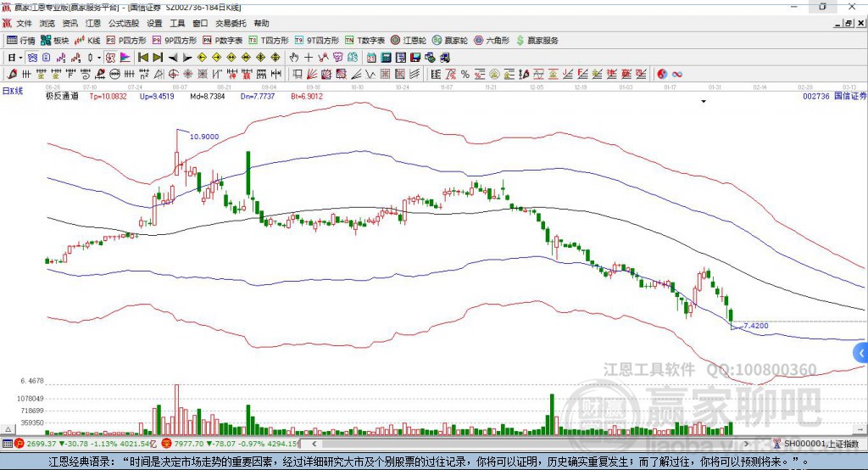Select the zigzag wave line tool
The image size is (868, 470).
pyautogui.click(x=371, y=74)
